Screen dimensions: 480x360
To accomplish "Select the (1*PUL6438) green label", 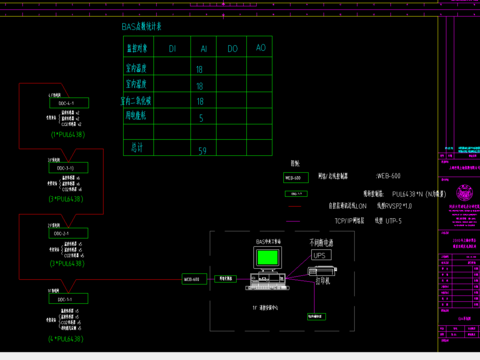I will [x=68, y=135].
